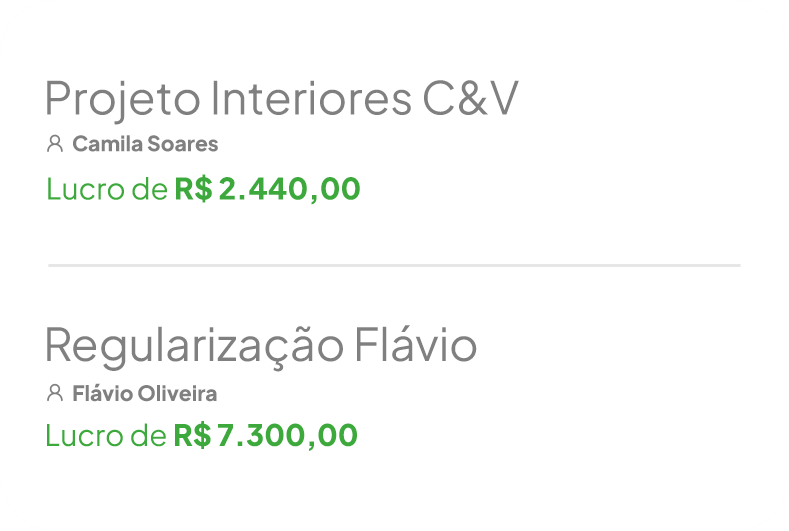Click "Lucro de" label under Flávio Oliveira
789x531 pixels.
[107, 436]
